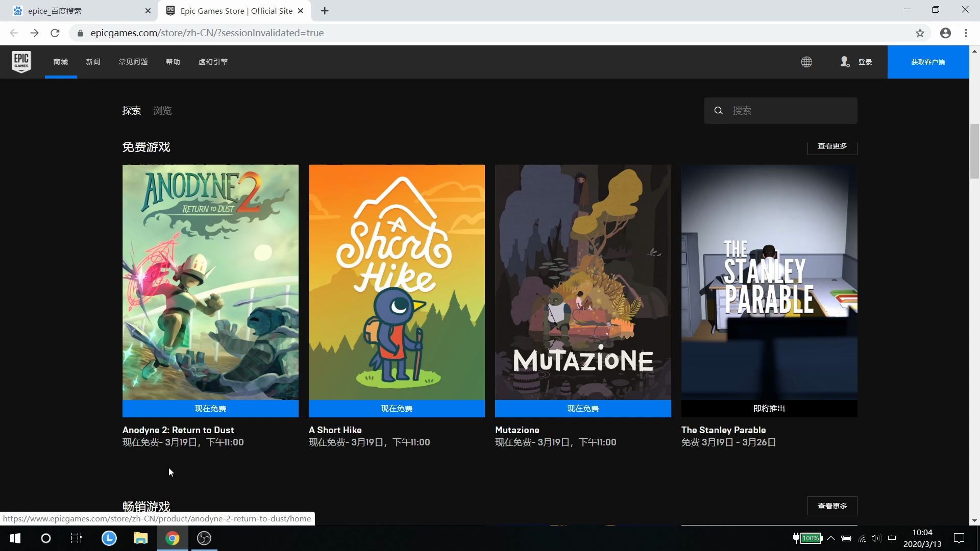Open the Windows Start menu
980x551 pixels.
point(15,538)
